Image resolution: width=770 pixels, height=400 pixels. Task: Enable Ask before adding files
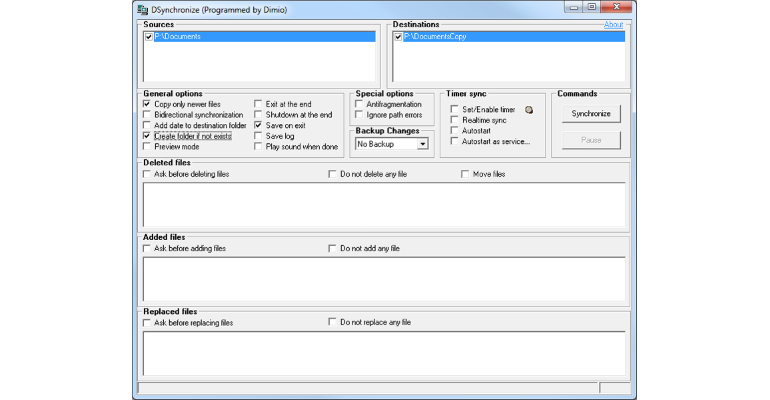point(147,248)
